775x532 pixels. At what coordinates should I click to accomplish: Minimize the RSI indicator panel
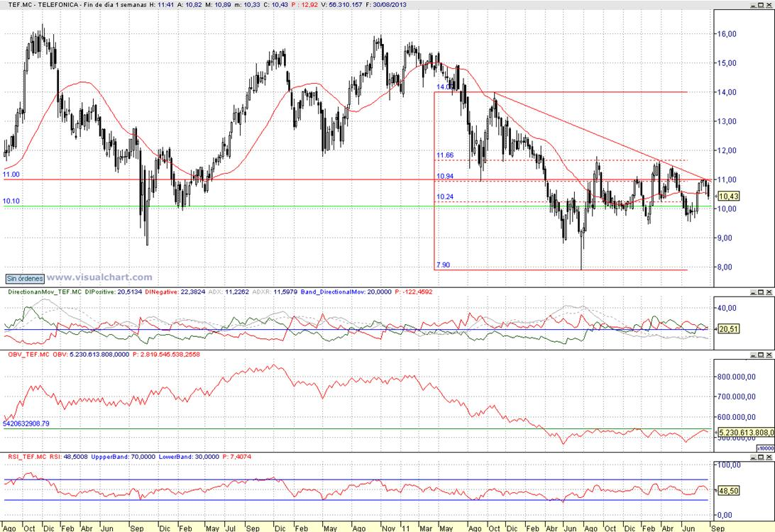point(753,458)
